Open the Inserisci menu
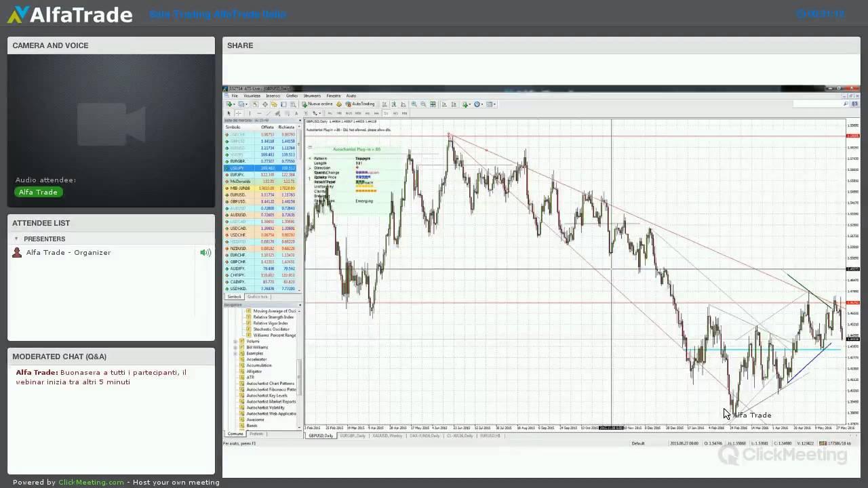This screenshot has height=488, width=868. coord(273,96)
